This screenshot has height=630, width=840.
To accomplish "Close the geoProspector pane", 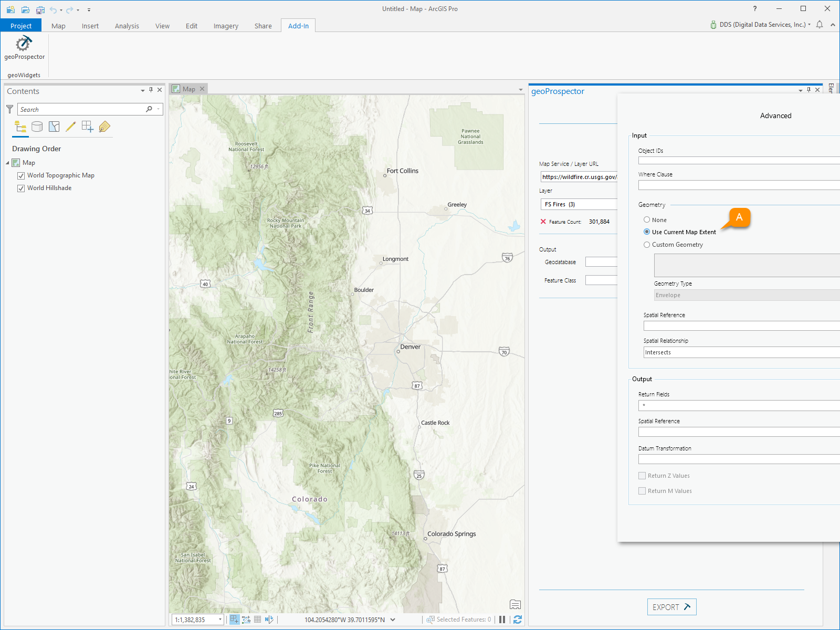I will click(x=817, y=90).
